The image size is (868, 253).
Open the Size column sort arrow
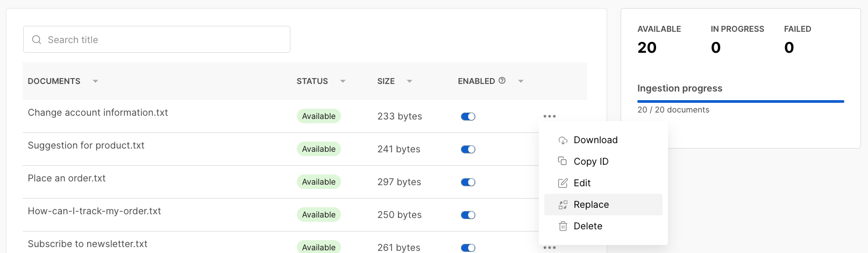coord(409,81)
